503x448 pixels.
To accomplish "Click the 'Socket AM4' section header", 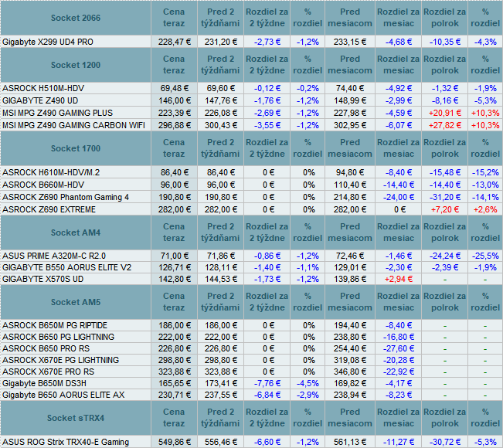I will (76, 232).
